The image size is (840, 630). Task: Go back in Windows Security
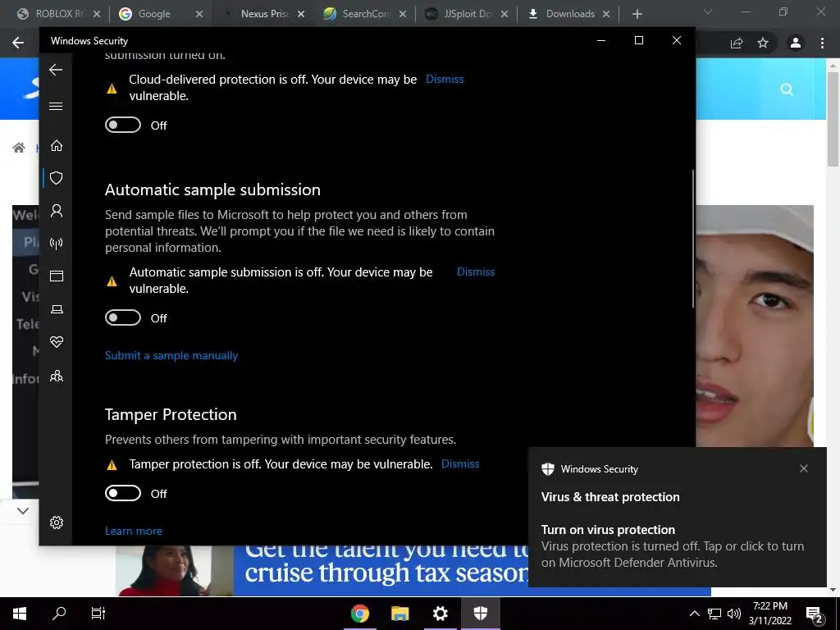(x=56, y=70)
